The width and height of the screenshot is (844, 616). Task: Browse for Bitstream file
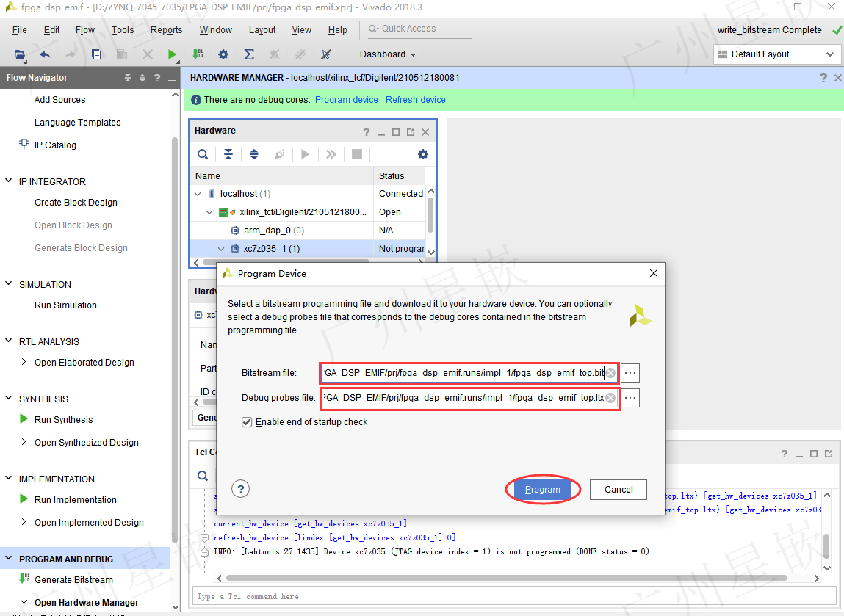(x=630, y=373)
